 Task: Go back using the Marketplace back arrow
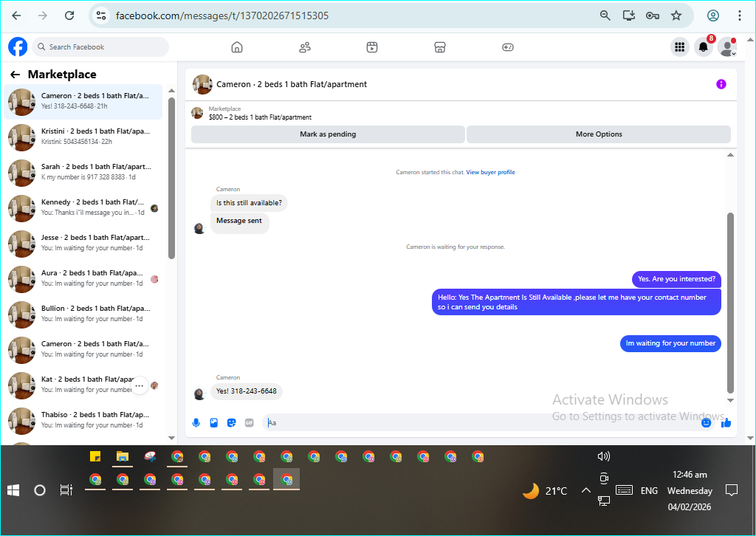pyautogui.click(x=15, y=75)
